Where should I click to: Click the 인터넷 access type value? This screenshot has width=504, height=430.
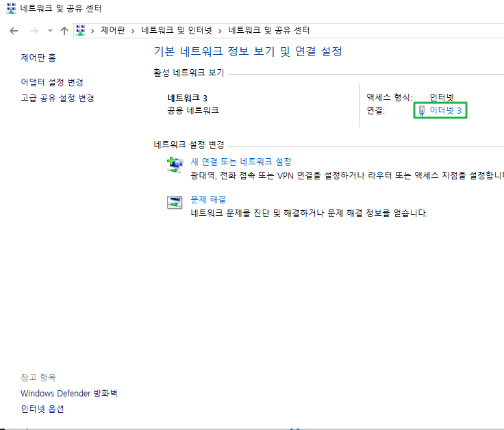click(442, 97)
